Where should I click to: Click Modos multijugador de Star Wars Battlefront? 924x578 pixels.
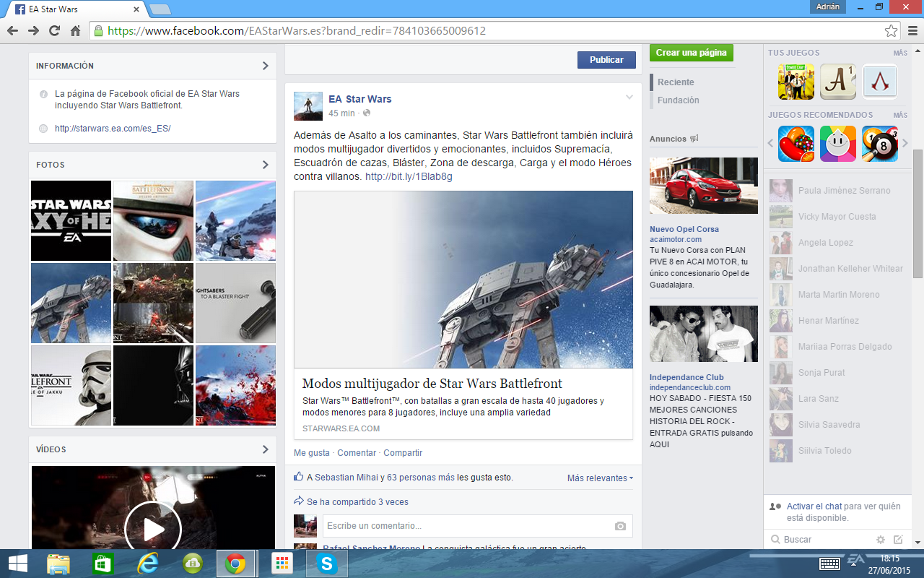point(432,384)
